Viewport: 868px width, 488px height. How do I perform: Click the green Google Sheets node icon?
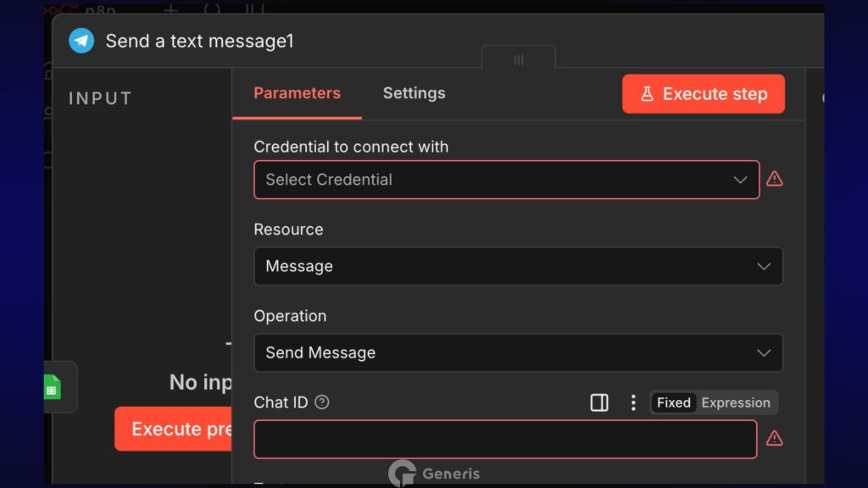pos(53,386)
